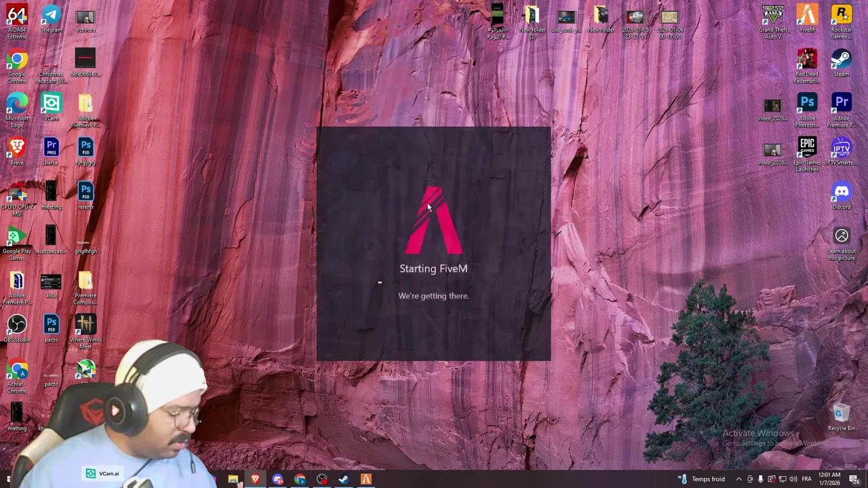This screenshot has height=488, width=868.
Task: Click Learn about this picture icon
Action: click(842, 244)
